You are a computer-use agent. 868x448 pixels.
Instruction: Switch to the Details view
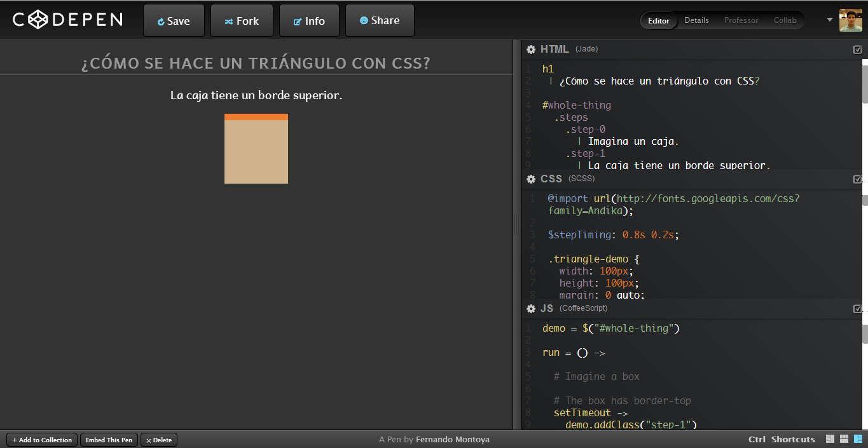coord(696,20)
